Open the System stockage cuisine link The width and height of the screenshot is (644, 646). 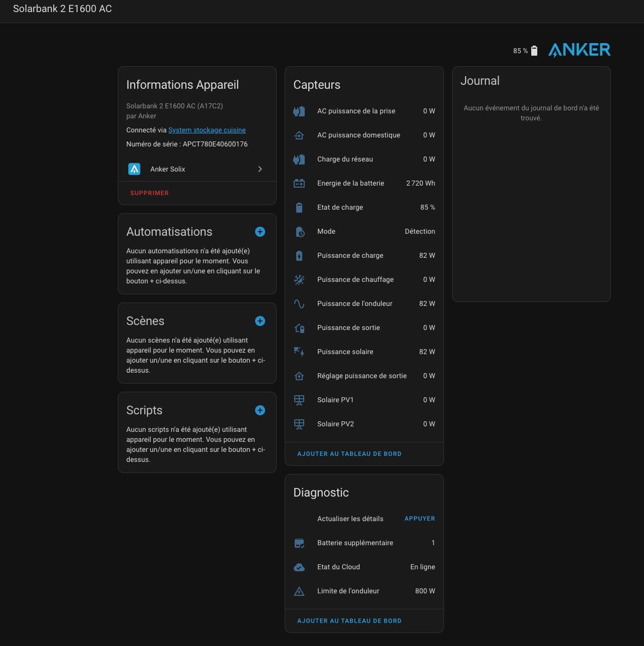click(x=207, y=130)
